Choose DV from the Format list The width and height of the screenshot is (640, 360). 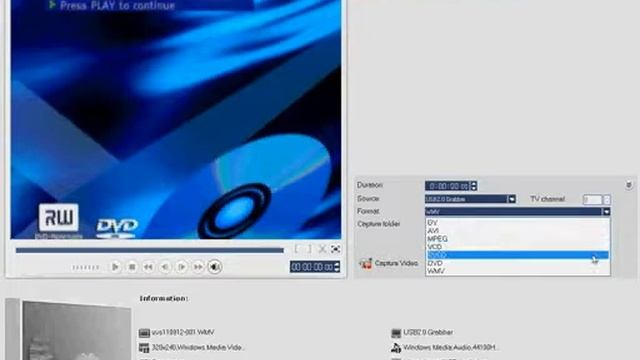(518, 223)
